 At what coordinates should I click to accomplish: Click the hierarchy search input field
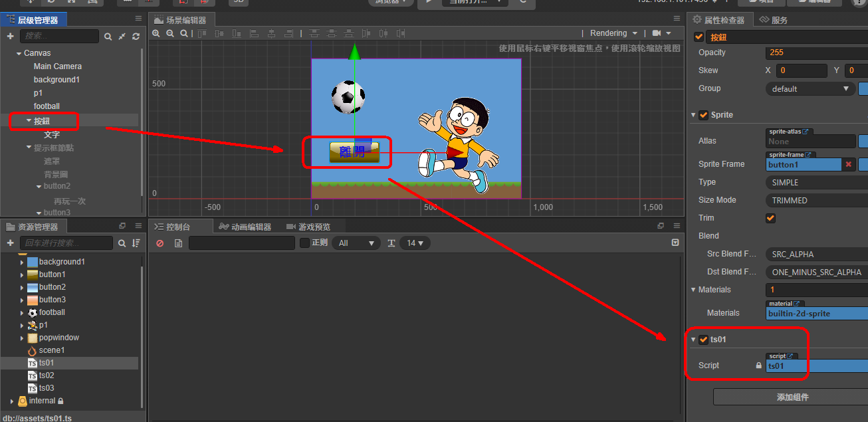pos(59,36)
